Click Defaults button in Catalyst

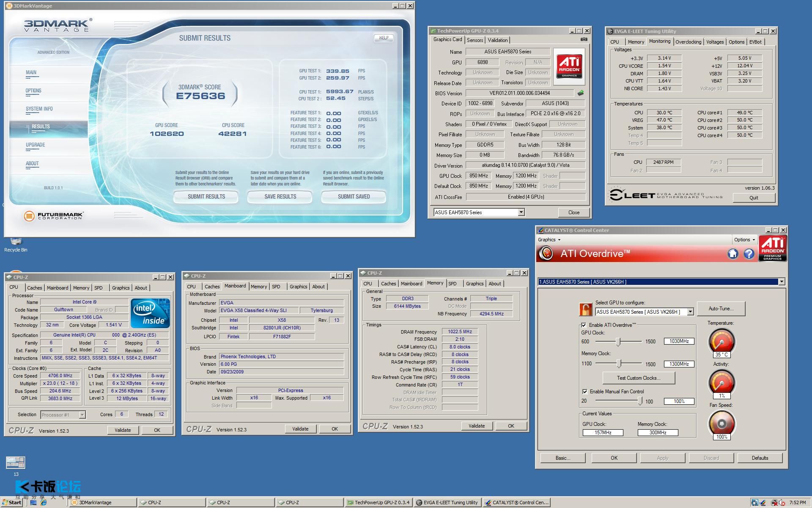click(760, 458)
